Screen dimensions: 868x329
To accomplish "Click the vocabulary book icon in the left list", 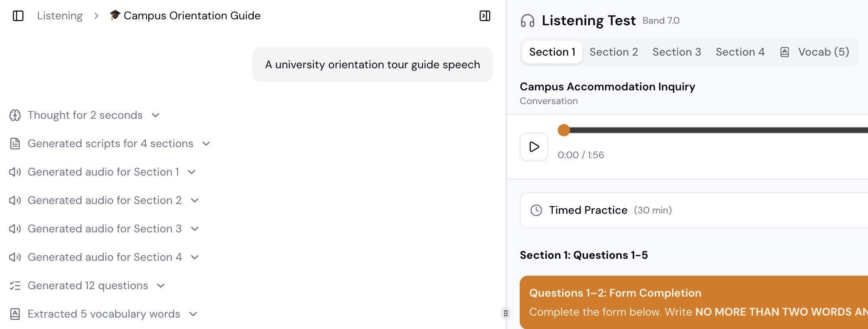I will (x=15, y=314).
